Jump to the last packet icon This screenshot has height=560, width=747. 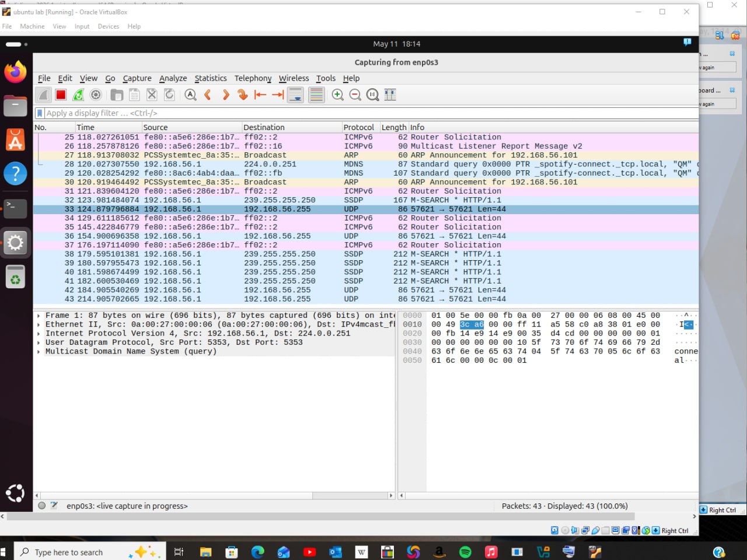(278, 94)
